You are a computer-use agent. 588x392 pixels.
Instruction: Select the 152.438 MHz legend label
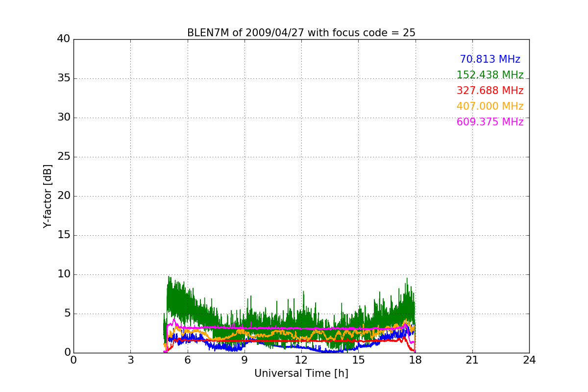point(490,75)
